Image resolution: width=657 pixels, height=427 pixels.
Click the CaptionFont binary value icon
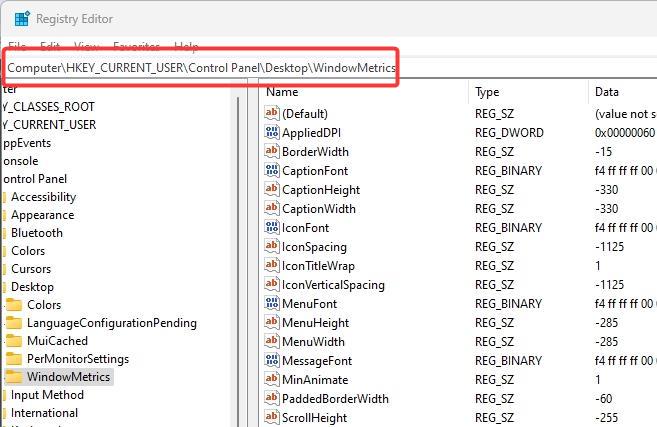point(272,170)
